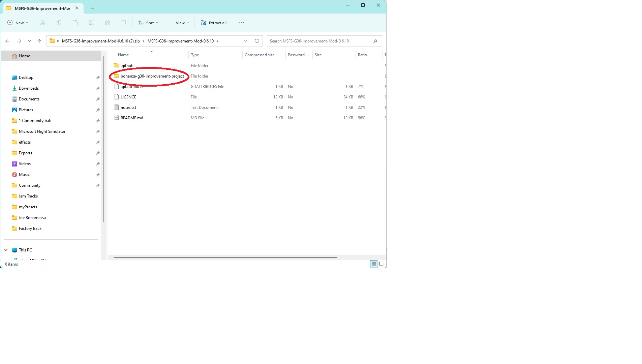
Task: Click the Share icon in toolbar
Action: (x=108, y=23)
